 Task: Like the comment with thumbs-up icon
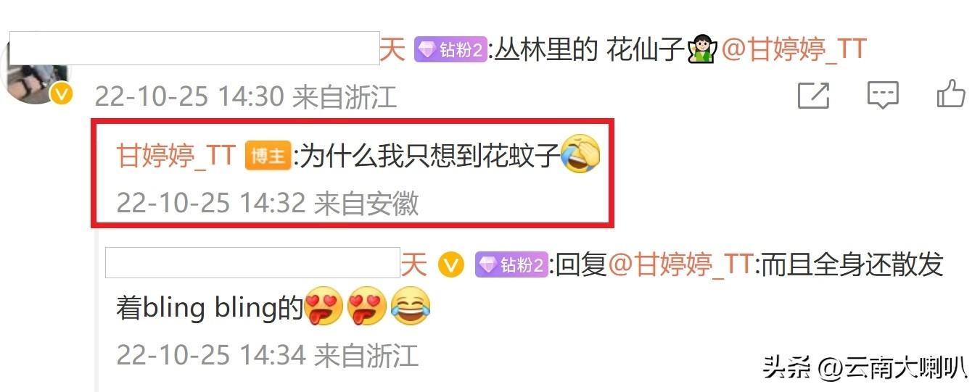pyautogui.click(x=950, y=94)
